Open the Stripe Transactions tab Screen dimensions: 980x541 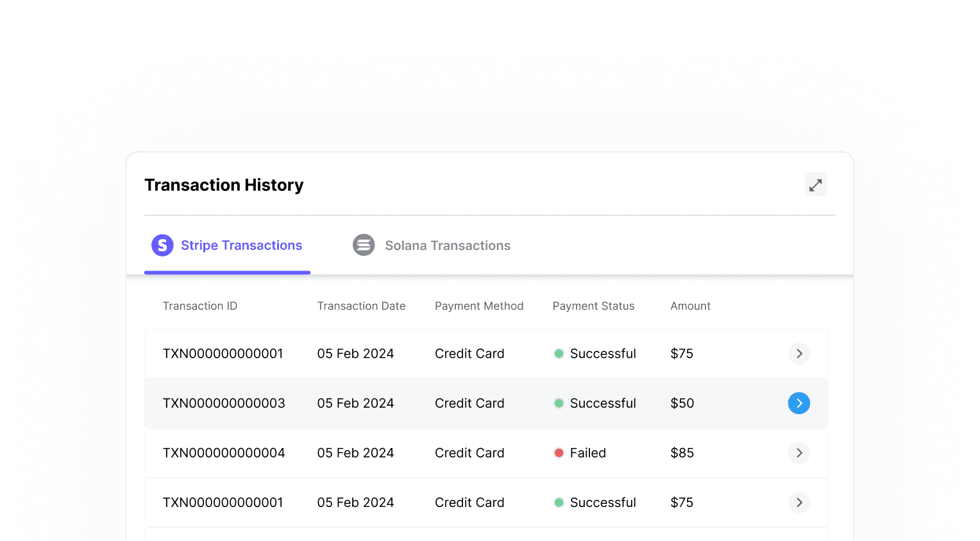pos(241,246)
